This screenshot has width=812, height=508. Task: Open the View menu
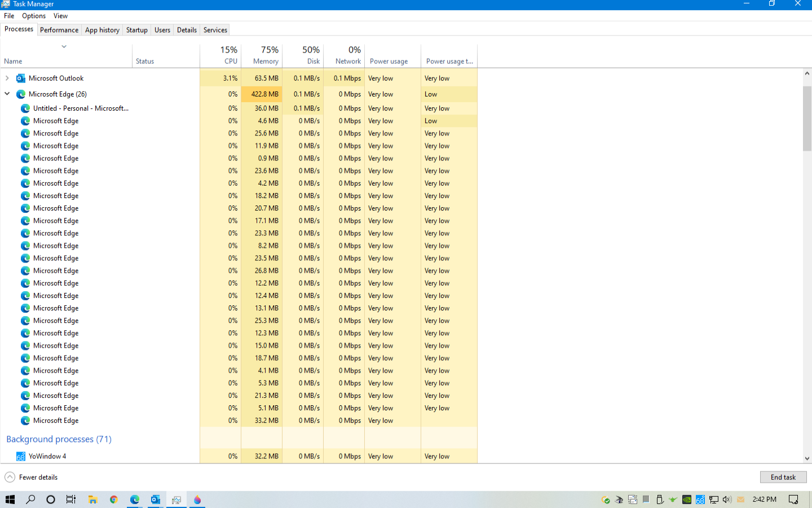point(60,16)
